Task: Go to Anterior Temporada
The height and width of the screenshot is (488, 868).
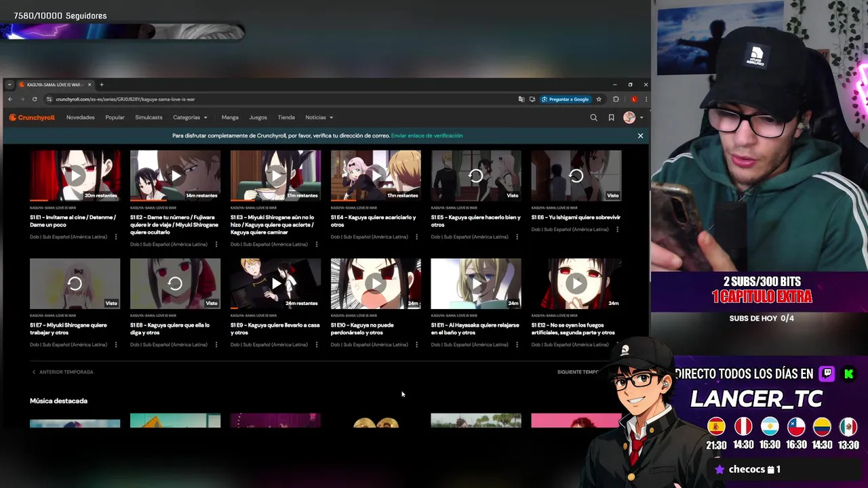Action: pyautogui.click(x=62, y=372)
